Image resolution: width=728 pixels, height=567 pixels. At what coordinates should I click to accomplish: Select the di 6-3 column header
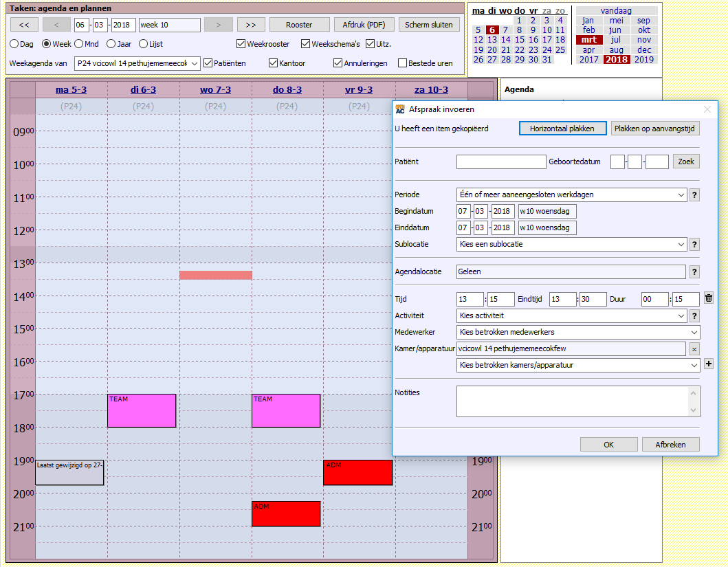(x=144, y=90)
